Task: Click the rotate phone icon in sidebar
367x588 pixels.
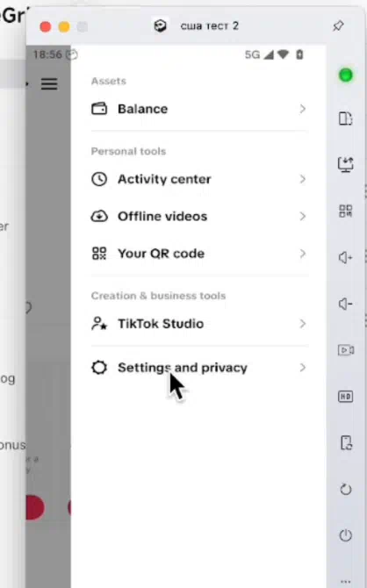Action: tap(346, 442)
